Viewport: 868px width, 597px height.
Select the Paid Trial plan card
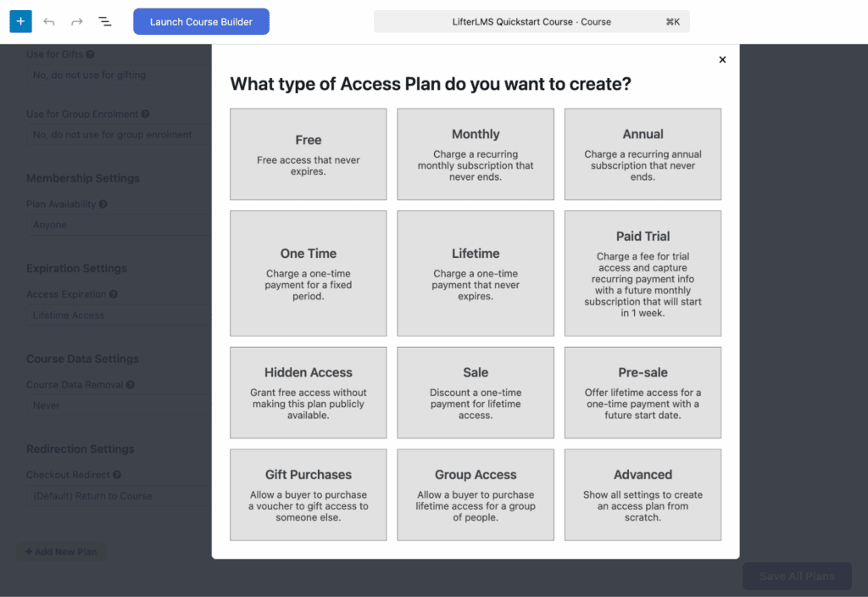643,273
